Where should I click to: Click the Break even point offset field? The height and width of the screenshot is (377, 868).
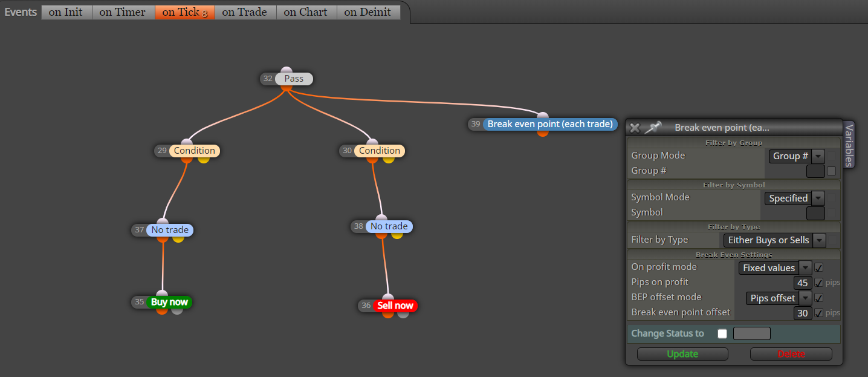[x=803, y=313]
